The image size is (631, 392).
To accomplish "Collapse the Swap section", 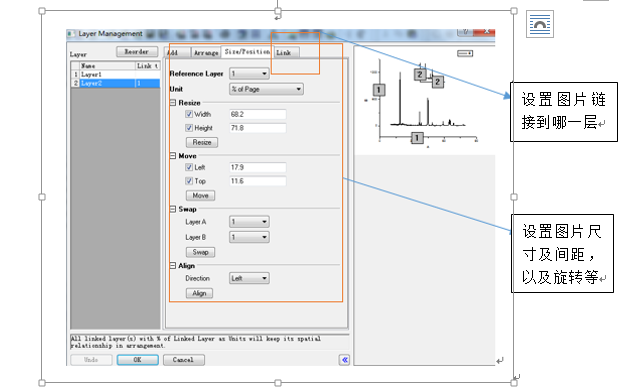I will (173, 209).
